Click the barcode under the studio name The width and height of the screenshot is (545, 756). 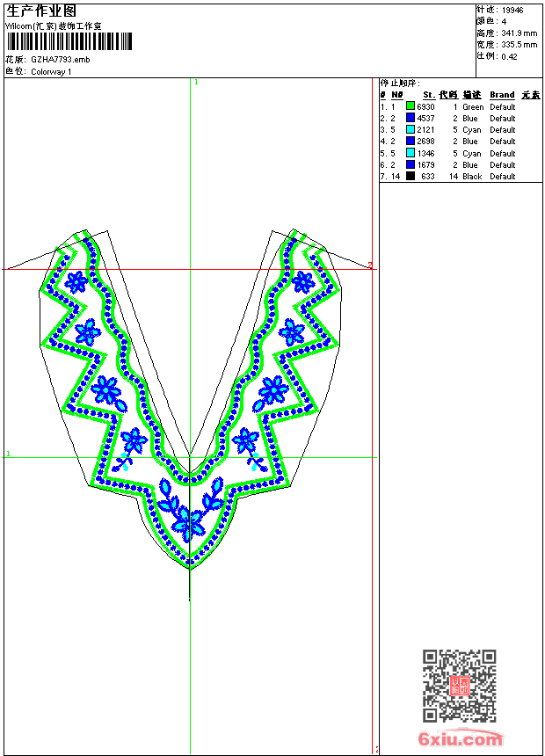(69, 41)
